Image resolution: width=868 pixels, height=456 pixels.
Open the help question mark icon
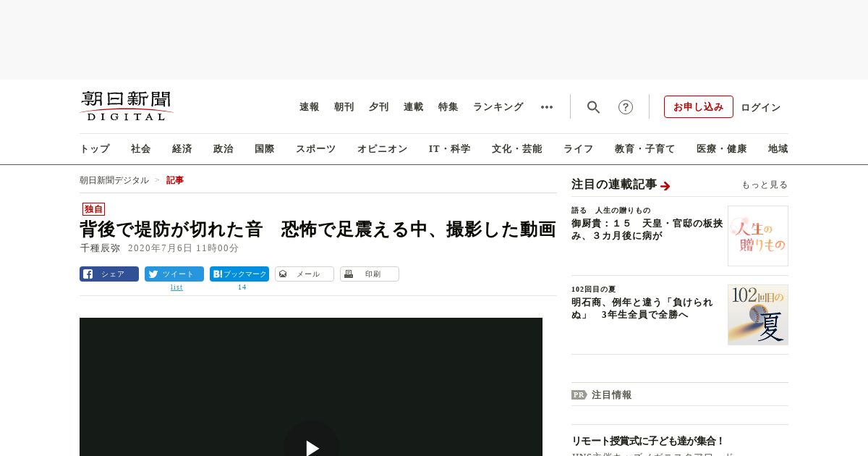[626, 107]
